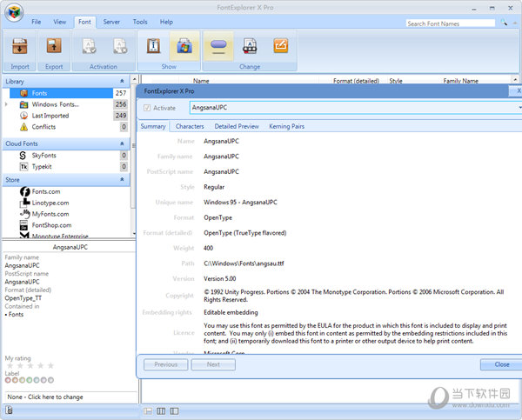
Task: Switch to the Characters tab
Action: [190, 126]
